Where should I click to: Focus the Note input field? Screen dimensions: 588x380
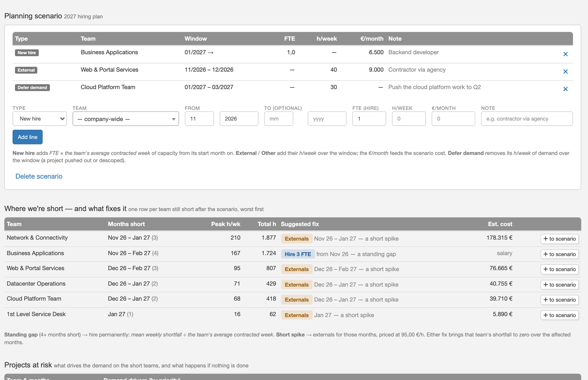pyautogui.click(x=527, y=119)
